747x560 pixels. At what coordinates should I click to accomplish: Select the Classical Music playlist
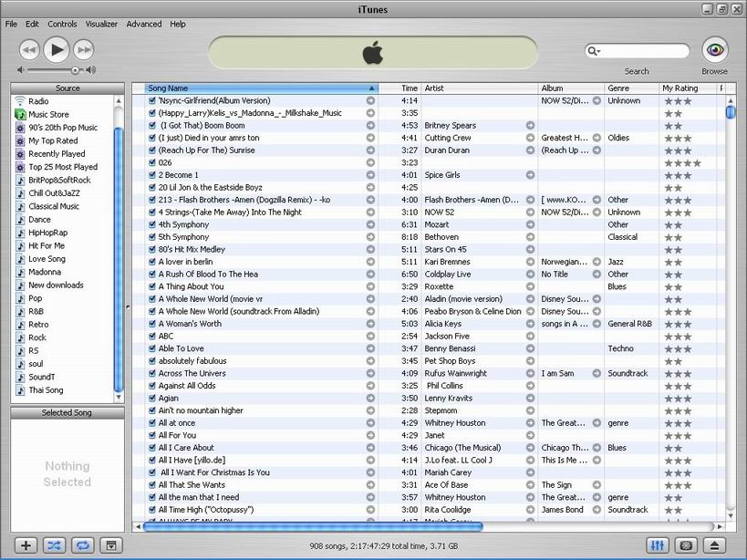(x=54, y=206)
